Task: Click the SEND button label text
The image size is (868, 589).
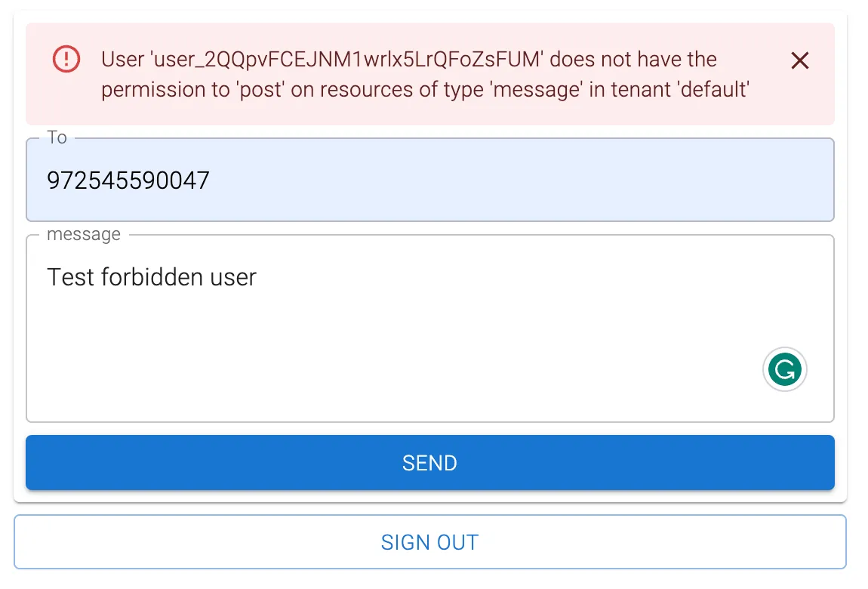Action: click(x=429, y=463)
